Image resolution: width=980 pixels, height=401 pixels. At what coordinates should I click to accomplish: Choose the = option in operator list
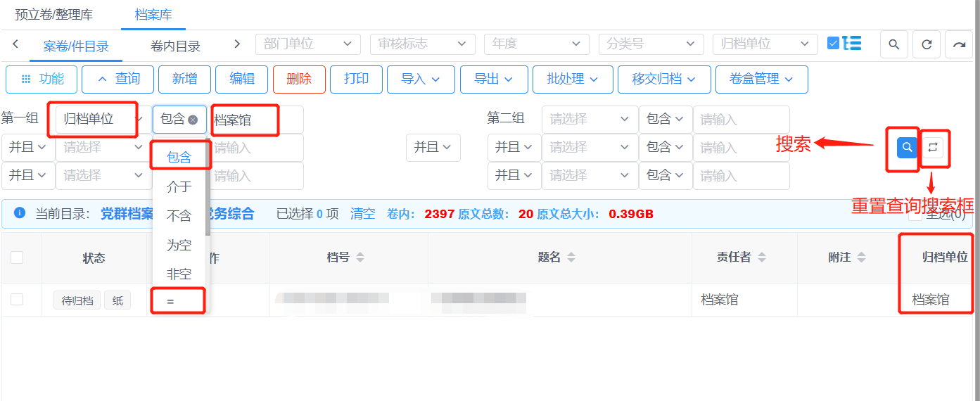tap(171, 301)
